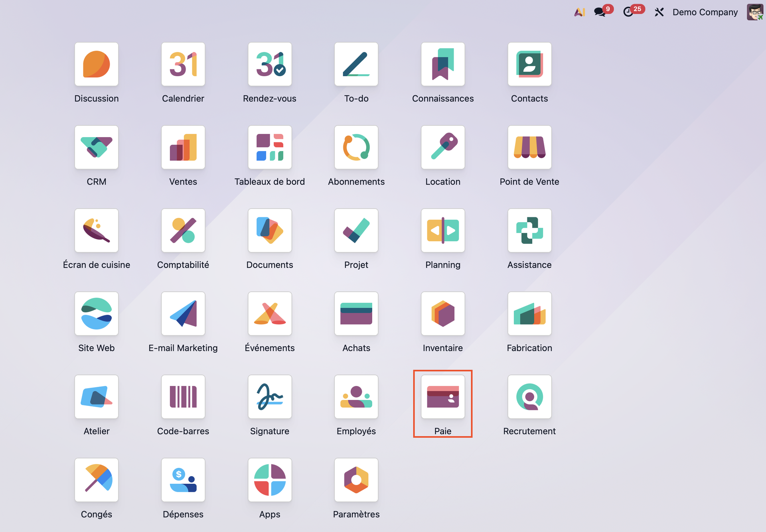Open the user avatar menu

[x=754, y=12]
